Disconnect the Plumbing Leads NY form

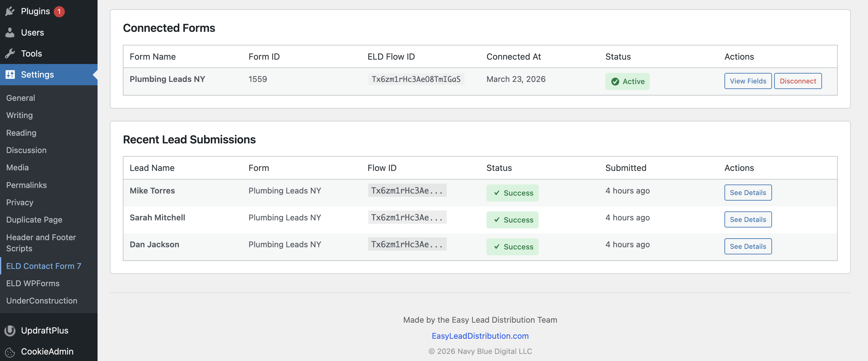[x=798, y=81]
